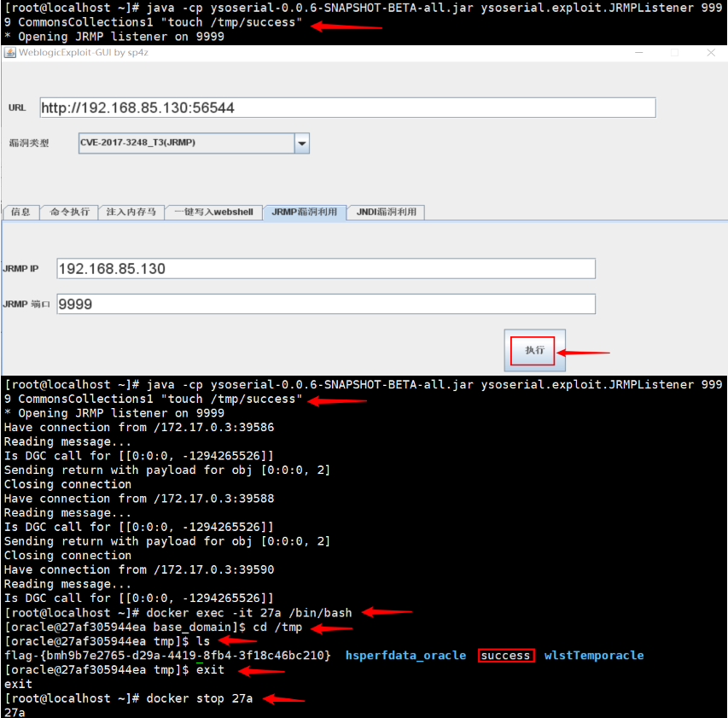
Task: Select the CVE-2017-3248_T3(JRMP) combo box
Action: point(194,143)
